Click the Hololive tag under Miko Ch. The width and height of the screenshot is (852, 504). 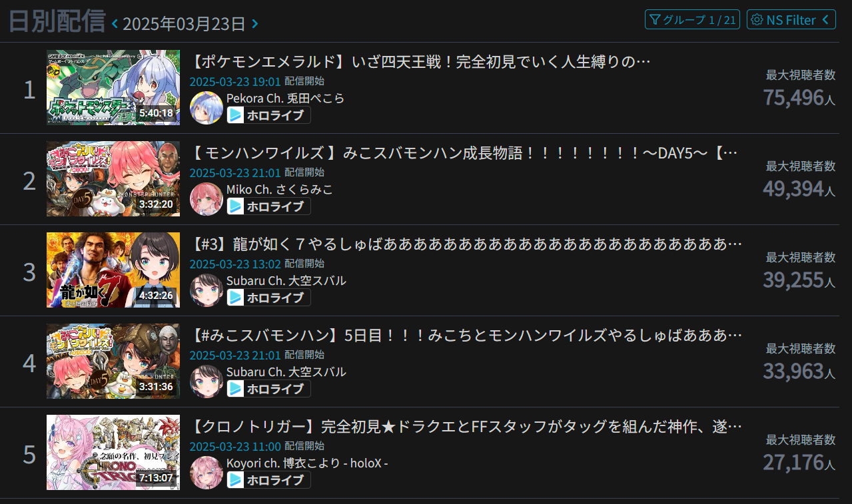268,206
